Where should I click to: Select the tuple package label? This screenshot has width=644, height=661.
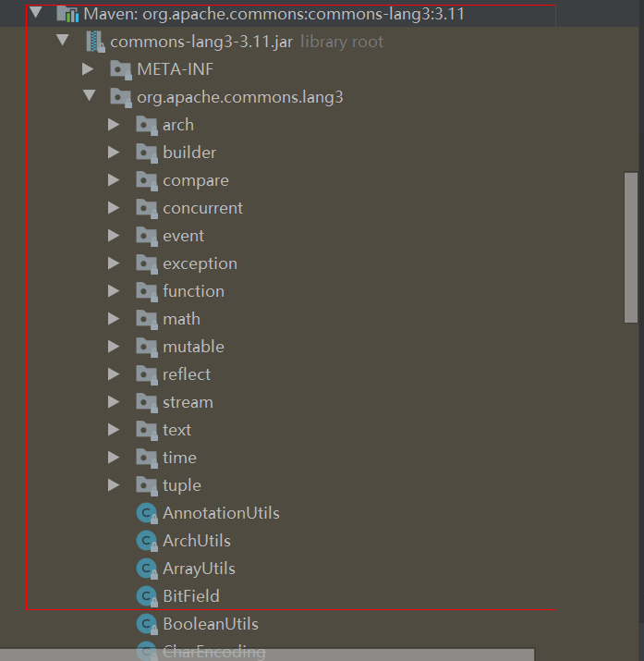point(182,485)
